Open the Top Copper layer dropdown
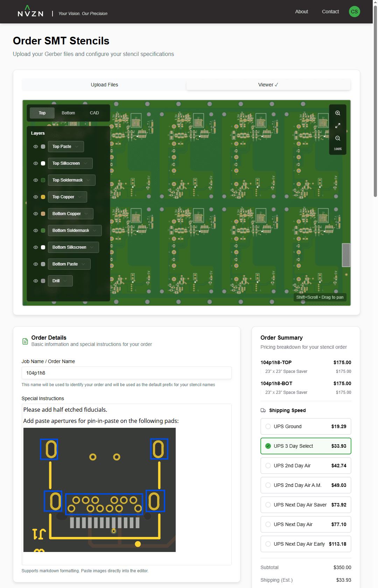Image resolution: width=378 pixels, height=588 pixels. 68,197
